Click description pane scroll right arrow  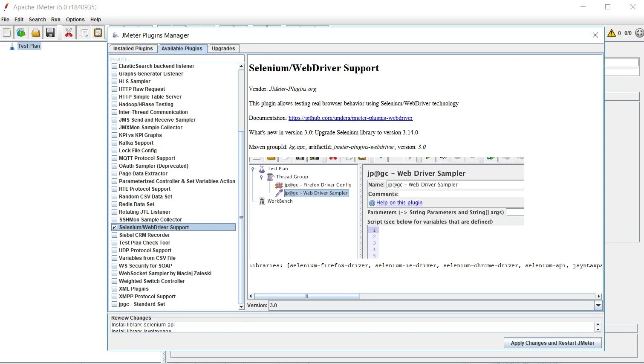[x=598, y=296]
